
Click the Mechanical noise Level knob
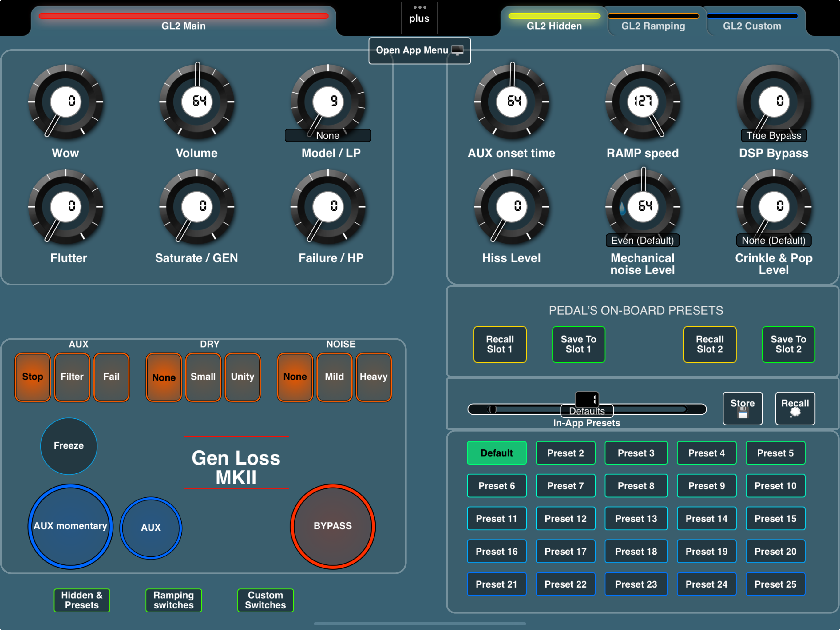click(x=643, y=206)
